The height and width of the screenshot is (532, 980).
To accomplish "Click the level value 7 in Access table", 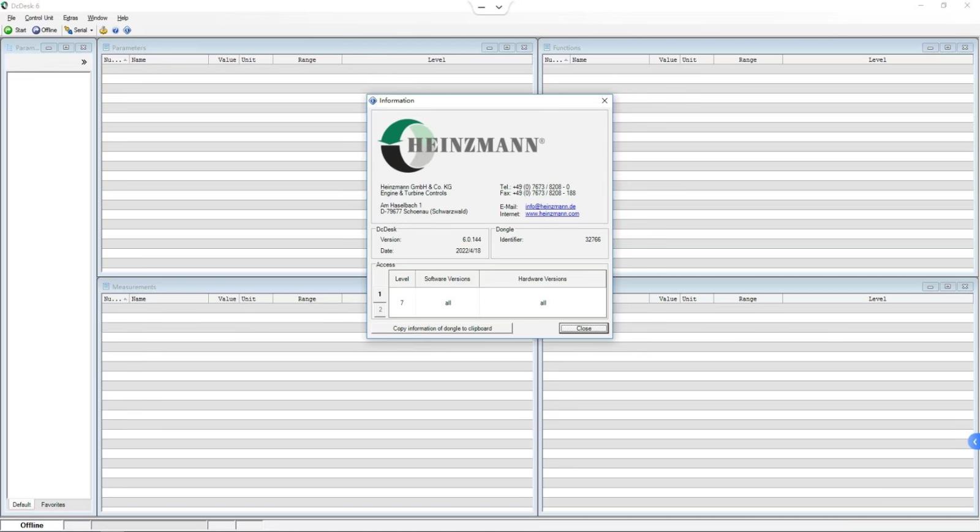I will (402, 303).
